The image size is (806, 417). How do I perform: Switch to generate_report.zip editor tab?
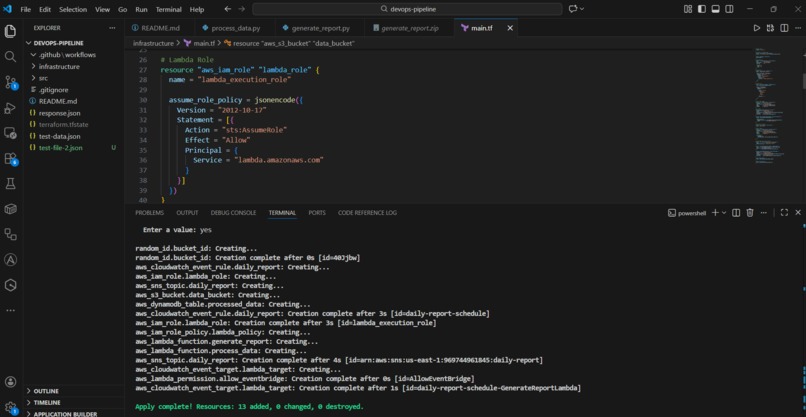[409, 28]
